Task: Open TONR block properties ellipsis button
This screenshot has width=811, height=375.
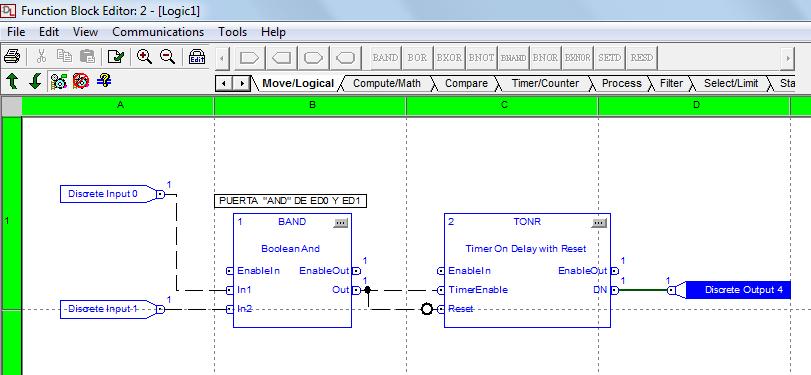Action: [x=599, y=223]
